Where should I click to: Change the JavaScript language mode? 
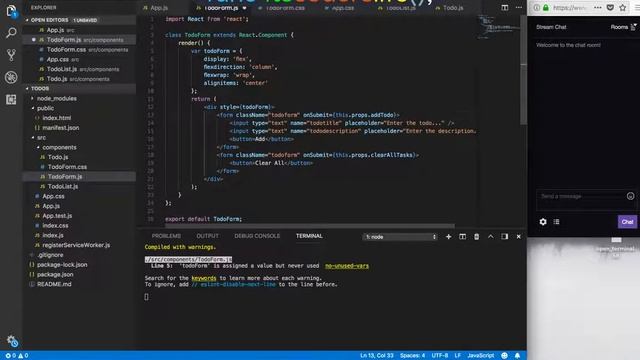tap(481, 356)
